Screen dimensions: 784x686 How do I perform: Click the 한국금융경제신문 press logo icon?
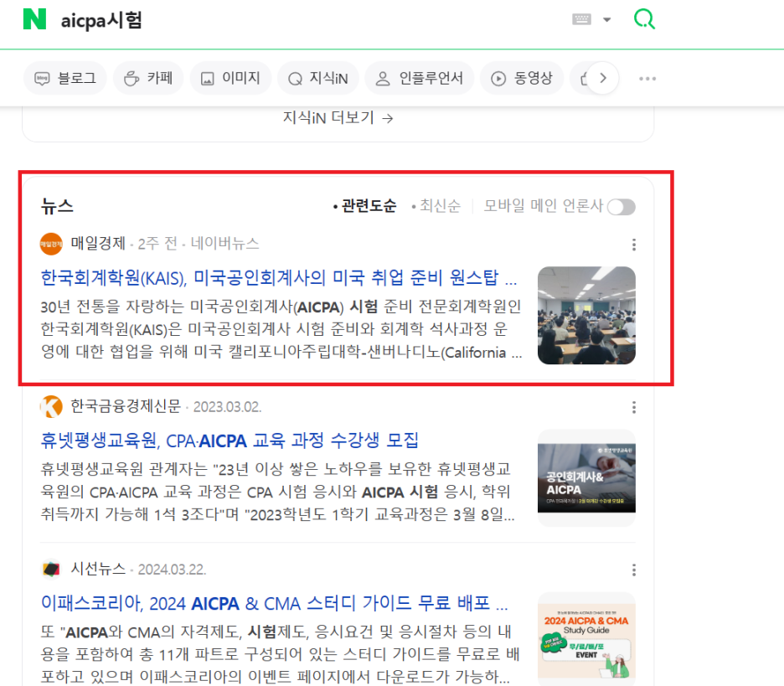click(51, 406)
